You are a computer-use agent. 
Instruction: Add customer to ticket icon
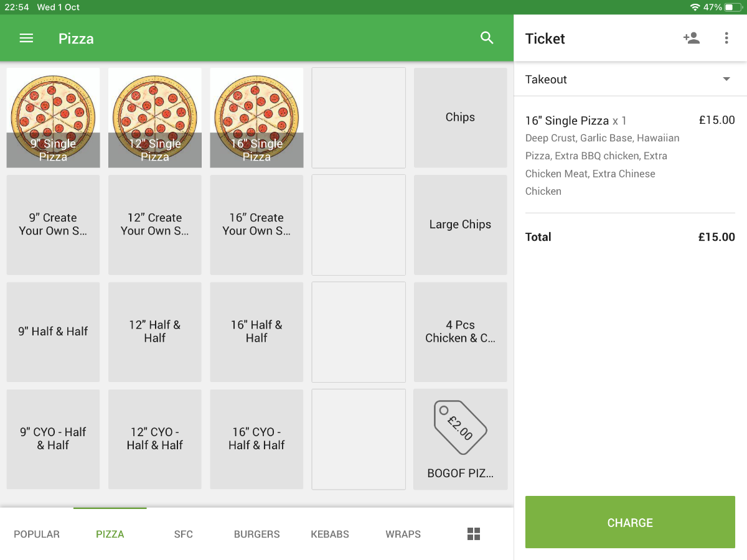[691, 39]
